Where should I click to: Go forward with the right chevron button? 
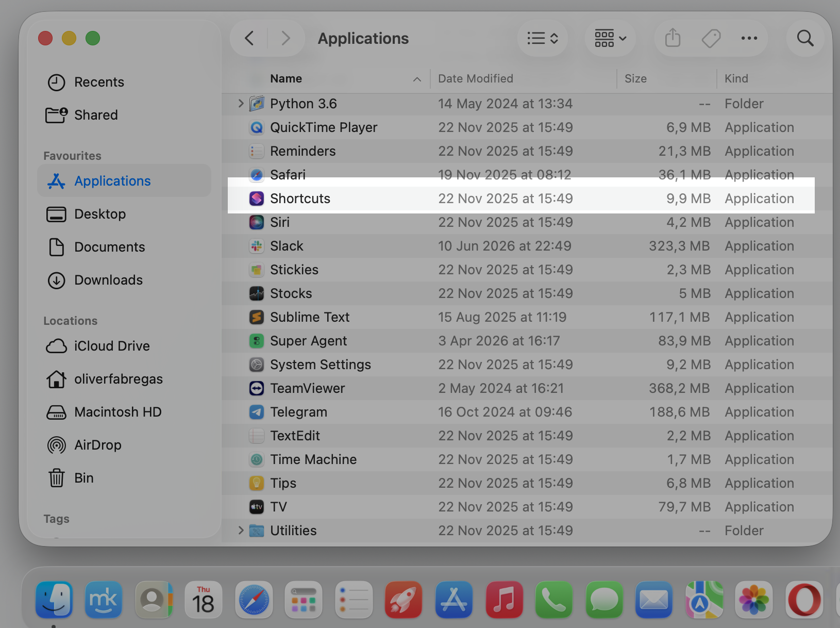pyautogui.click(x=285, y=38)
